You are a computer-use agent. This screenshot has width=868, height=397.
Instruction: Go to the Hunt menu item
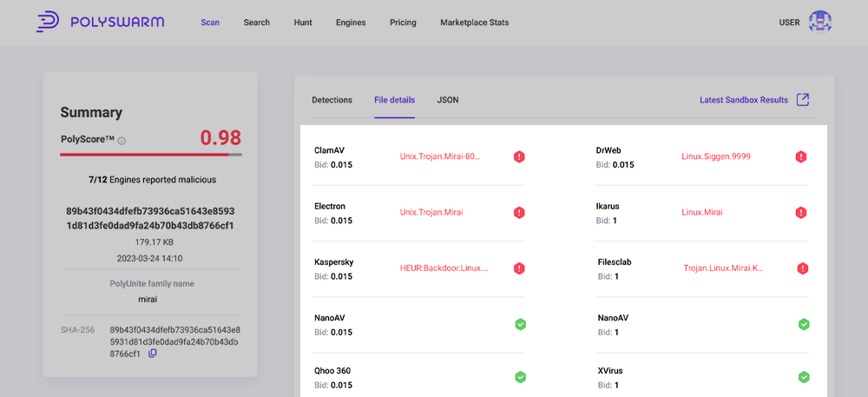pos(303,23)
